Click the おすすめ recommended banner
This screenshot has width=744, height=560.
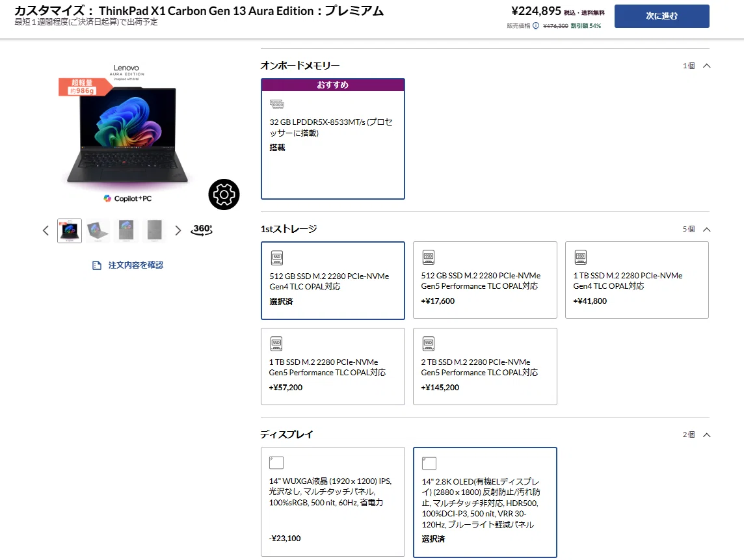[332, 85]
